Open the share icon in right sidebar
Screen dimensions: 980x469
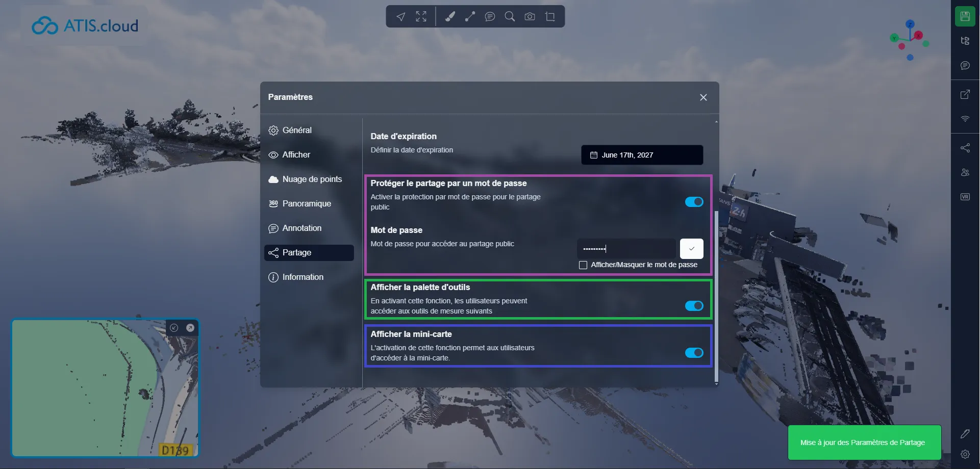(x=965, y=148)
